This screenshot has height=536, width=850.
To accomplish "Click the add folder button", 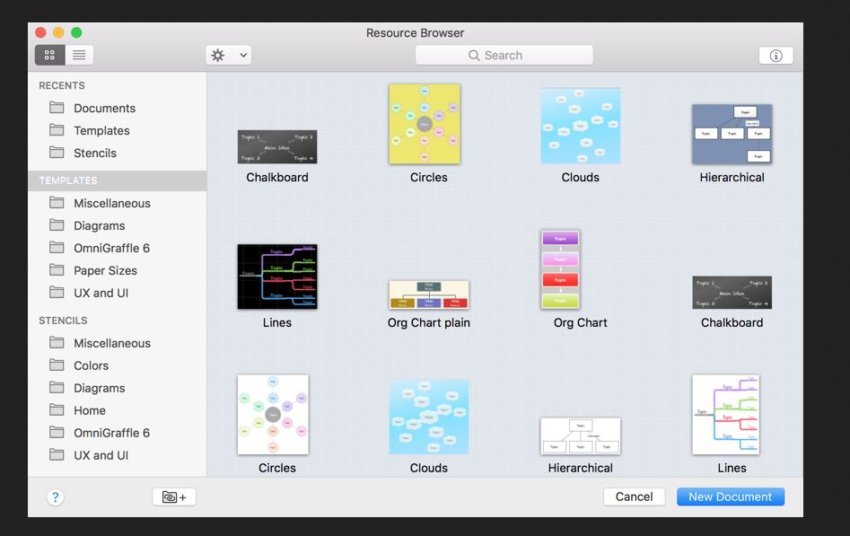I will (174, 497).
